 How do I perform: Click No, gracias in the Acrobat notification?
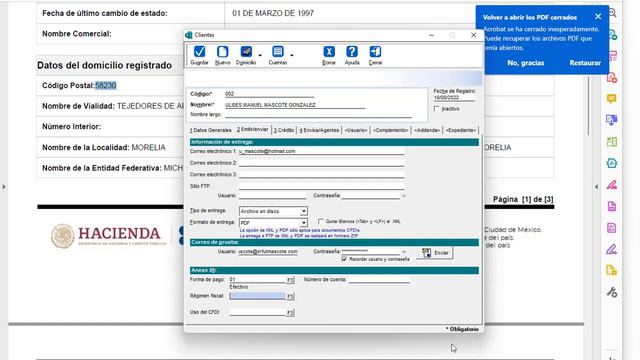click(x=525, y=63)
